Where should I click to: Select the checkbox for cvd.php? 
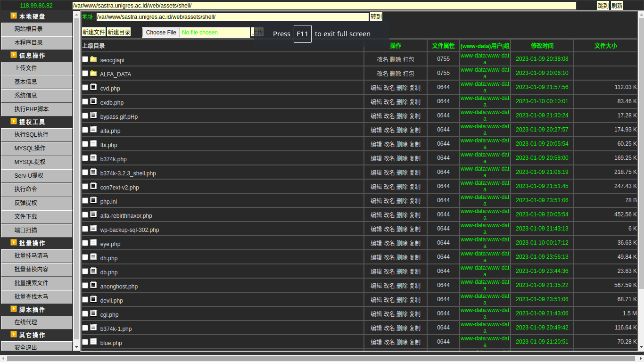(85, 88)
